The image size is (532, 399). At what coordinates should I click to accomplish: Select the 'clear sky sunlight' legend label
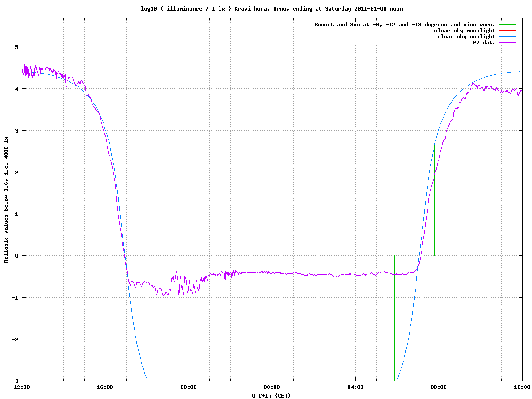coord(466,37)
